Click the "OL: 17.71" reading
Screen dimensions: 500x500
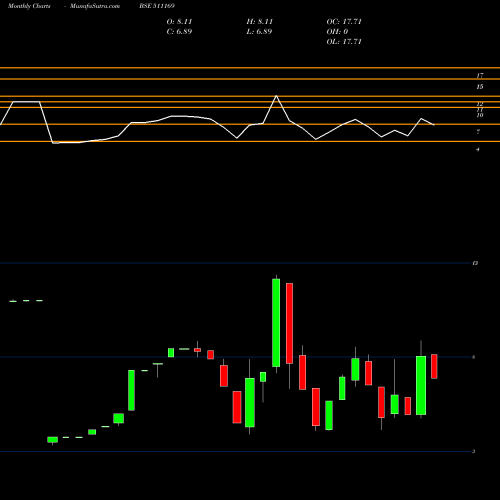344,42
